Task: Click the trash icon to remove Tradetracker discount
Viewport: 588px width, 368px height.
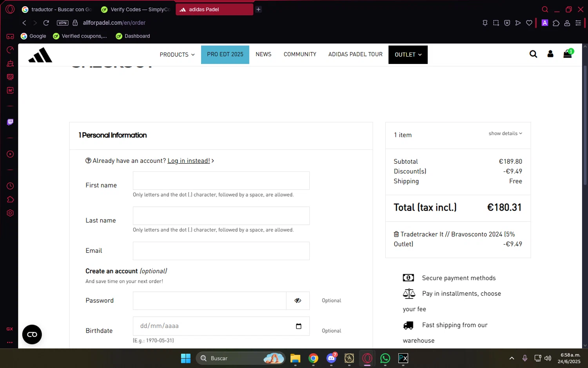Action: click(x=396, y=234)
